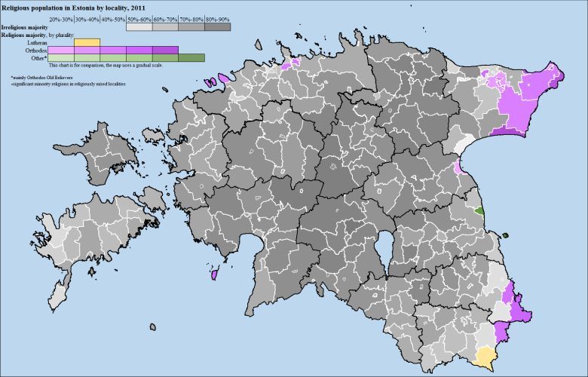Viewport: 588px width, 377px height.
Task: Click the 'Orthodox' legend label
Action: tap(35, 50)
